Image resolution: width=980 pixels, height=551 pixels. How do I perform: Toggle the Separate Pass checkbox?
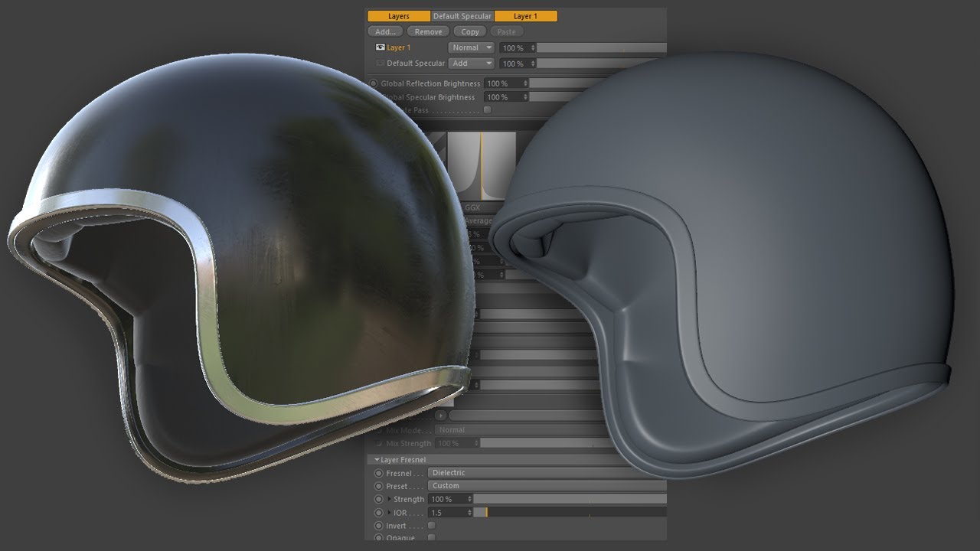click(487, 110)
